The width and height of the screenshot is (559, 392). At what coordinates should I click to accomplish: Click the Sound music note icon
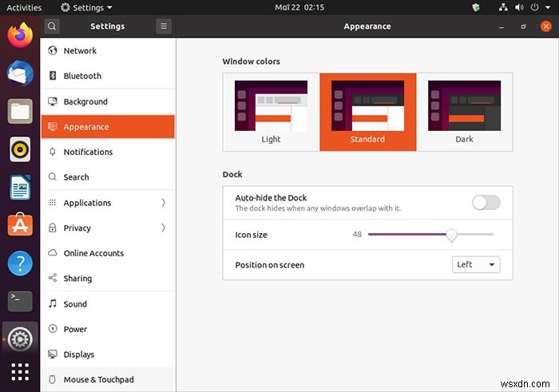[x=53, y=303]
